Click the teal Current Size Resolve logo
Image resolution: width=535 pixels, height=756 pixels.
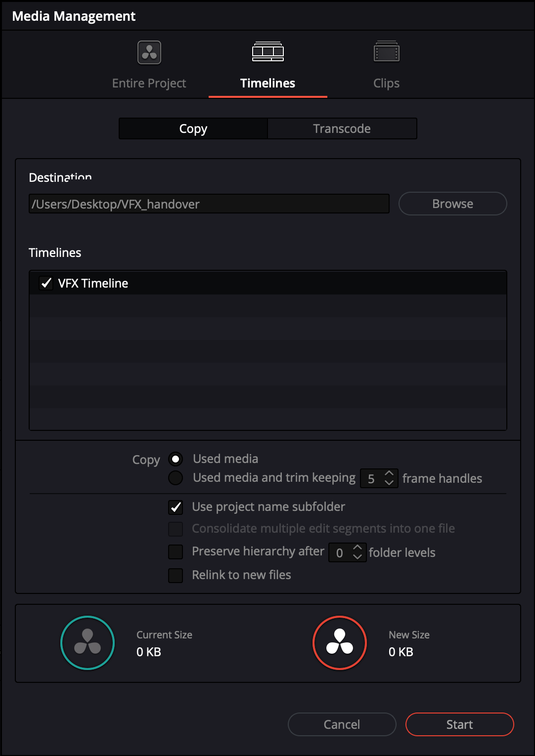coord(87,643)
